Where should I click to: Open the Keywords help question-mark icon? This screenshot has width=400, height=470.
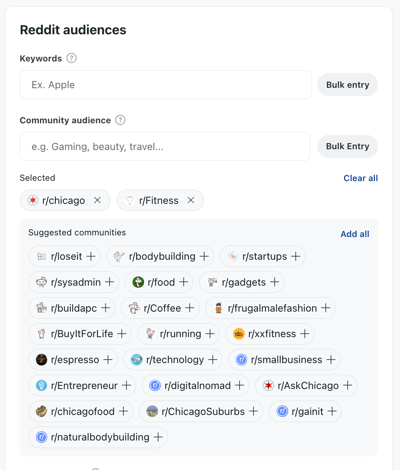71,58
